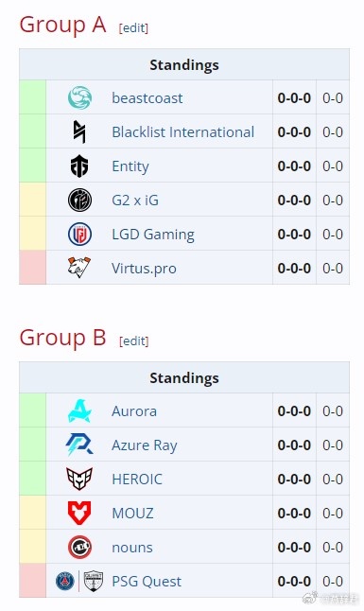Click the edit link beside Group B
The width and height of the screenshot is (364, 611).
[x=134, y=340]
